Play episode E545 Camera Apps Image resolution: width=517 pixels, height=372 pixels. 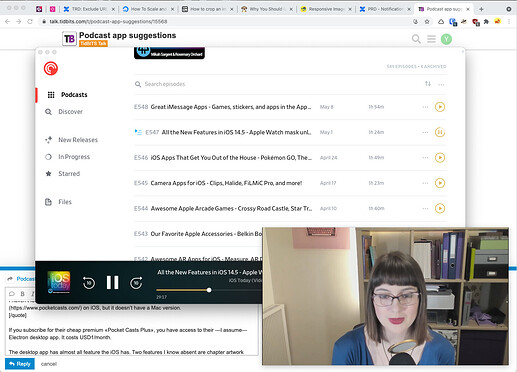pos(440,183)
